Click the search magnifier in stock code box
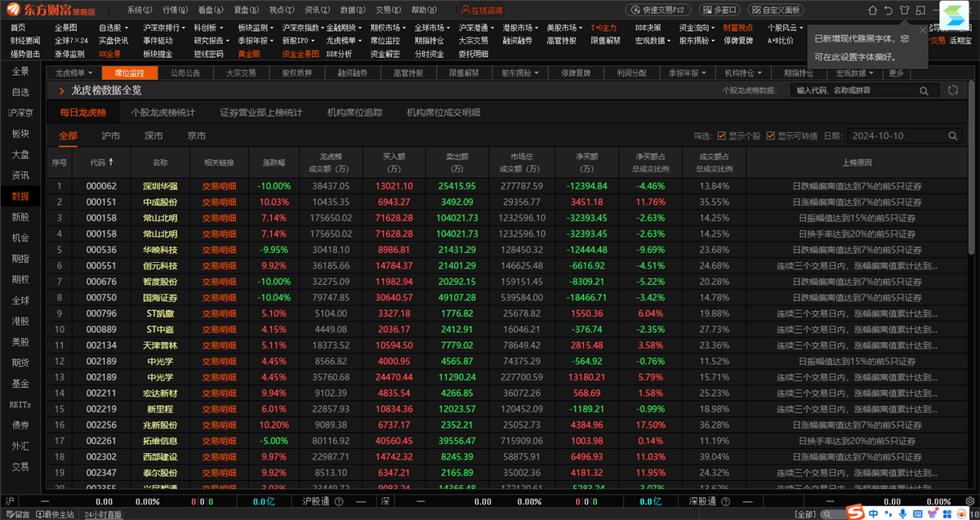 (924, 91)
